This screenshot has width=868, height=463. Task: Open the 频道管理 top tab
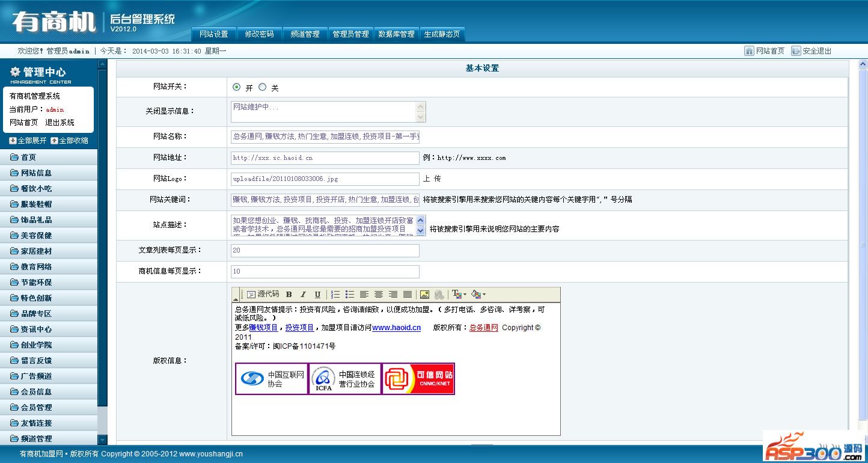(305, 34)
